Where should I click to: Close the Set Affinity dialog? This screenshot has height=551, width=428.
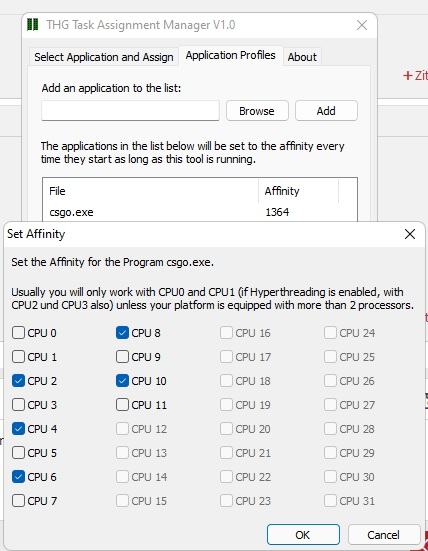[410, 234]
